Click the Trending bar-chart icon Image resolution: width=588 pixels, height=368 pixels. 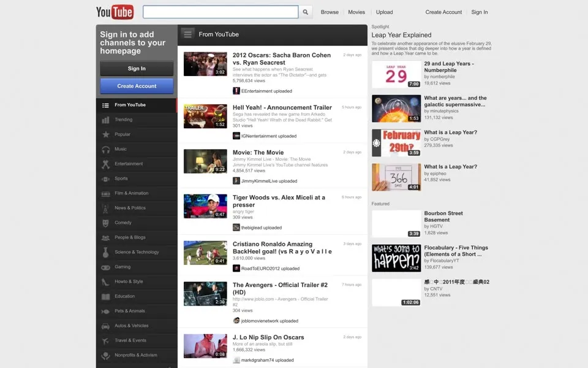point(106,120)
